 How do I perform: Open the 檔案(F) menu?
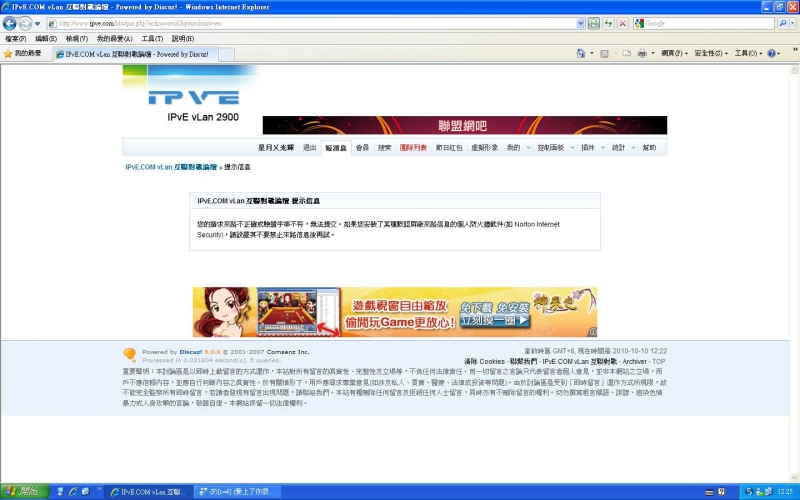coord(15,39)
